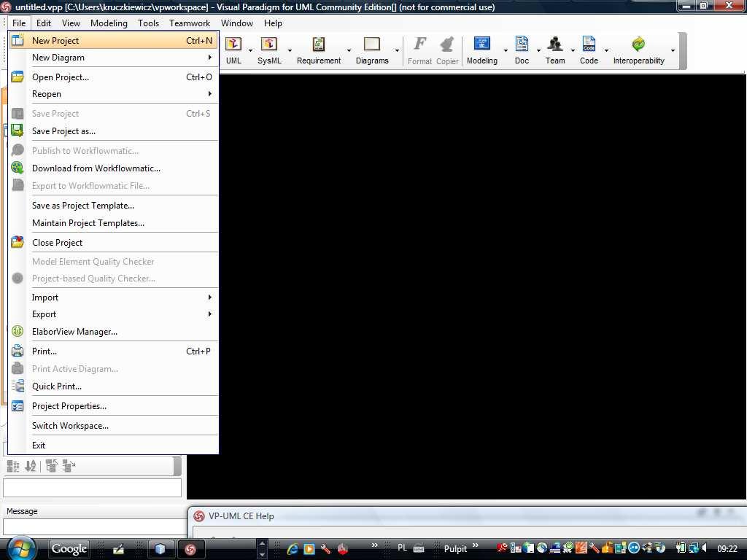Screen dimensions: 747x560
Task: Open the View menu
Action: click(x=71, y=23)
